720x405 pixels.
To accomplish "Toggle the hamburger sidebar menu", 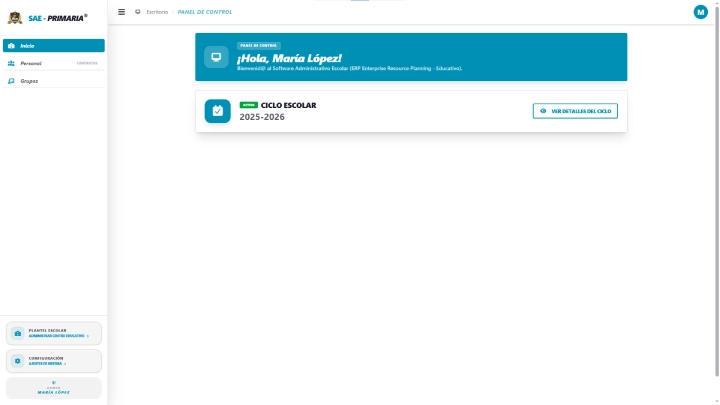I will tap(122, 12).
